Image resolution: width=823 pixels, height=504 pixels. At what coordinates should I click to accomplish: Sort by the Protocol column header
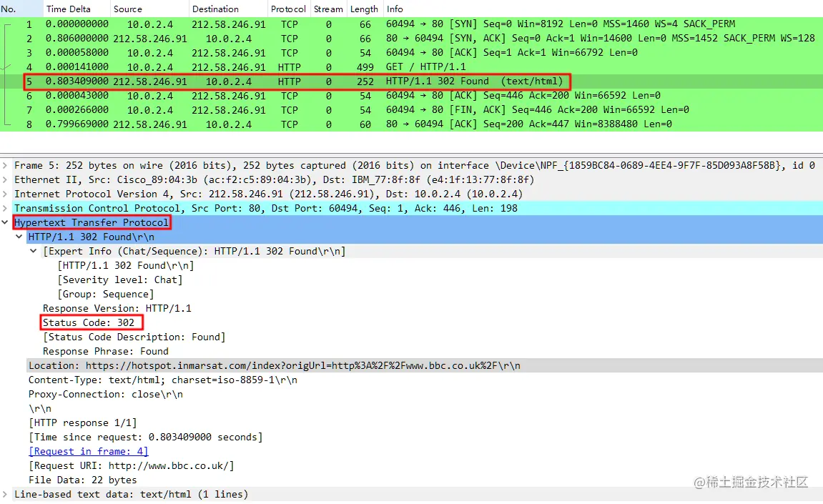pos(289,9)
